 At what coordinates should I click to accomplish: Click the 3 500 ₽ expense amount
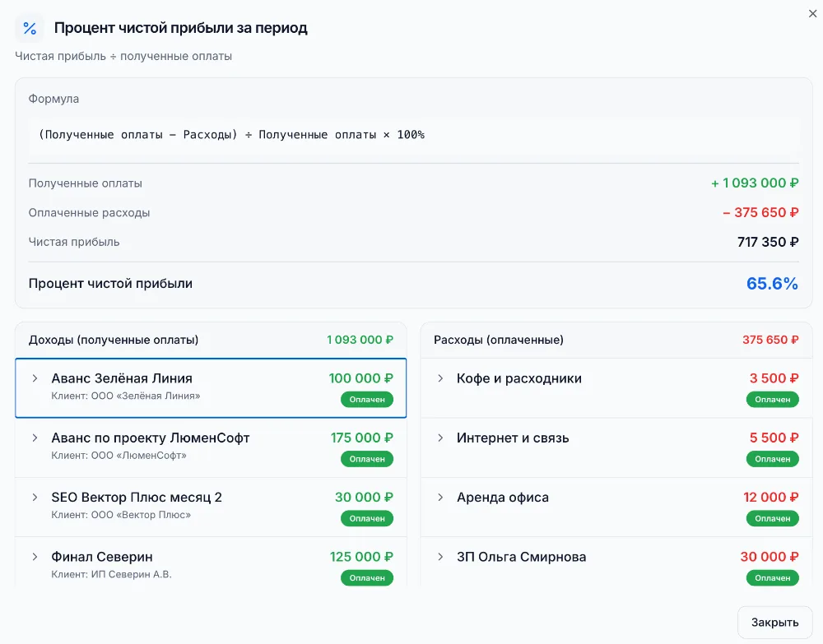774,378
